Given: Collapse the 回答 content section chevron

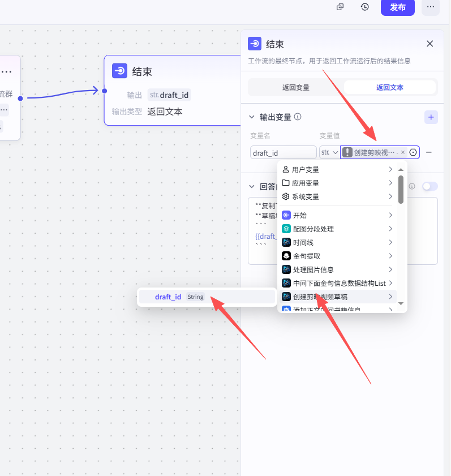Looking at the screenshot, I should (x=252, y=186).
